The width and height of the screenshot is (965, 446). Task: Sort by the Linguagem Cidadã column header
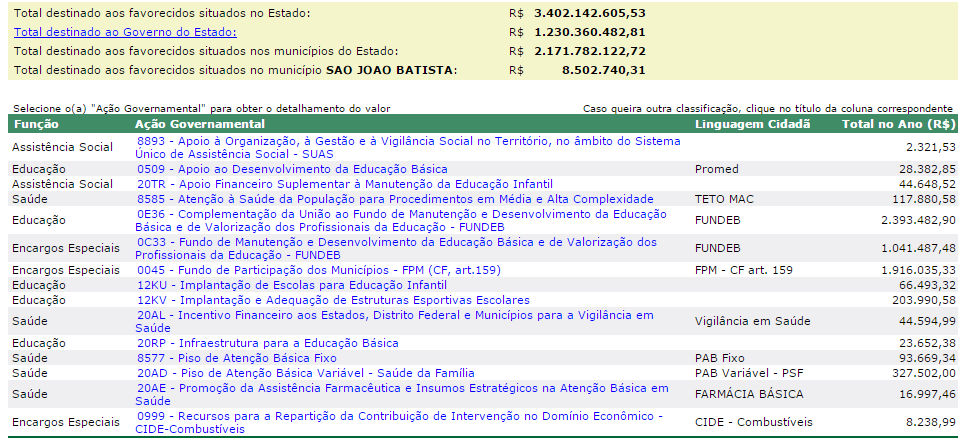coord(752,124)
